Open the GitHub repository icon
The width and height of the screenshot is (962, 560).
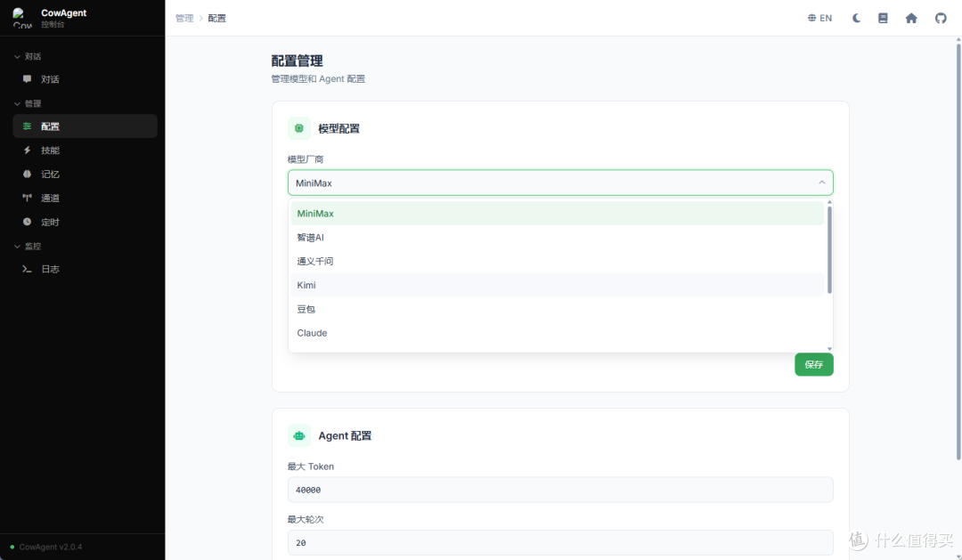click(941, 18)
